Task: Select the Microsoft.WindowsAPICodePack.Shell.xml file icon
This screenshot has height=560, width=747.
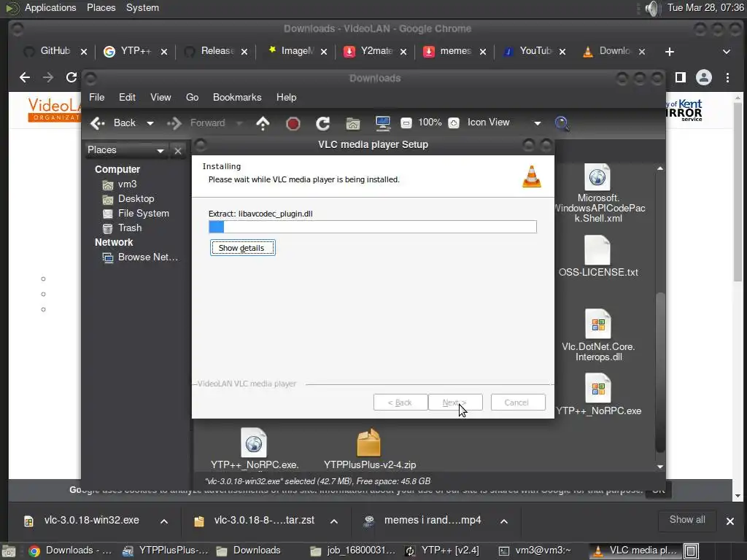Action: (597, 177)
